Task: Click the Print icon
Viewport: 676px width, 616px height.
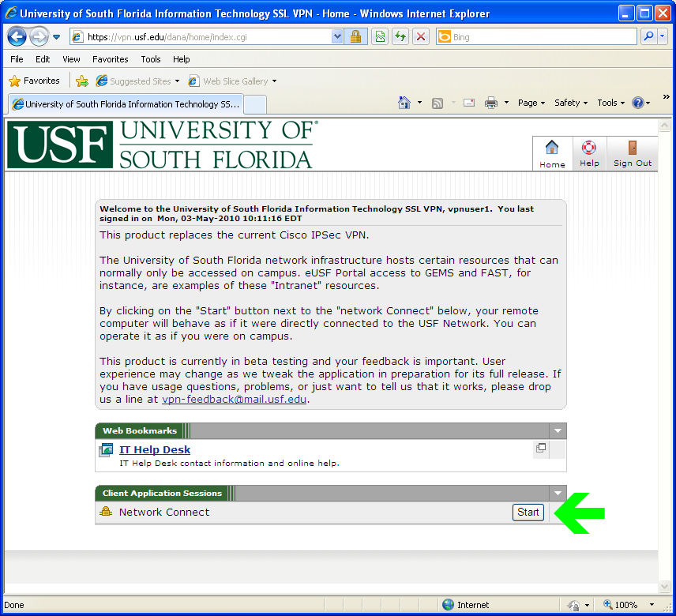Action: pyautogui.click(x=491, y=103)
